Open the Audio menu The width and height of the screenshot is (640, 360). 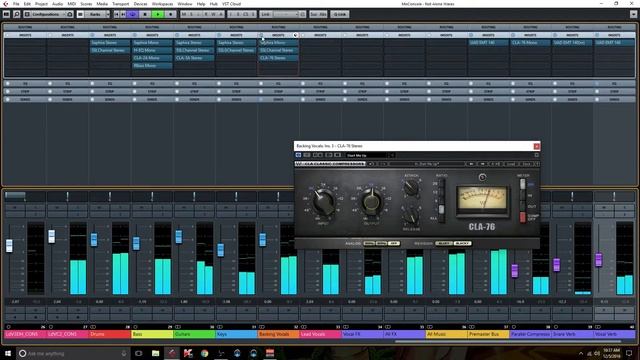(x=58, y=4)
